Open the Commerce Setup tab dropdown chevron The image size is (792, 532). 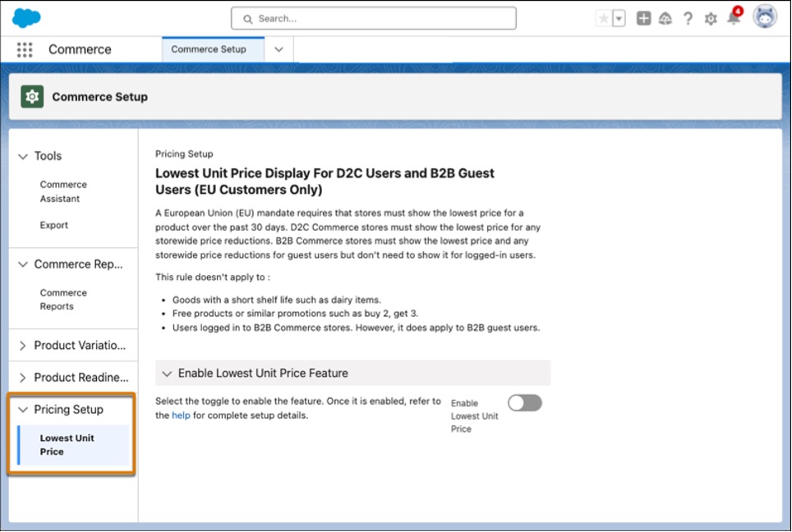(279, 49)
